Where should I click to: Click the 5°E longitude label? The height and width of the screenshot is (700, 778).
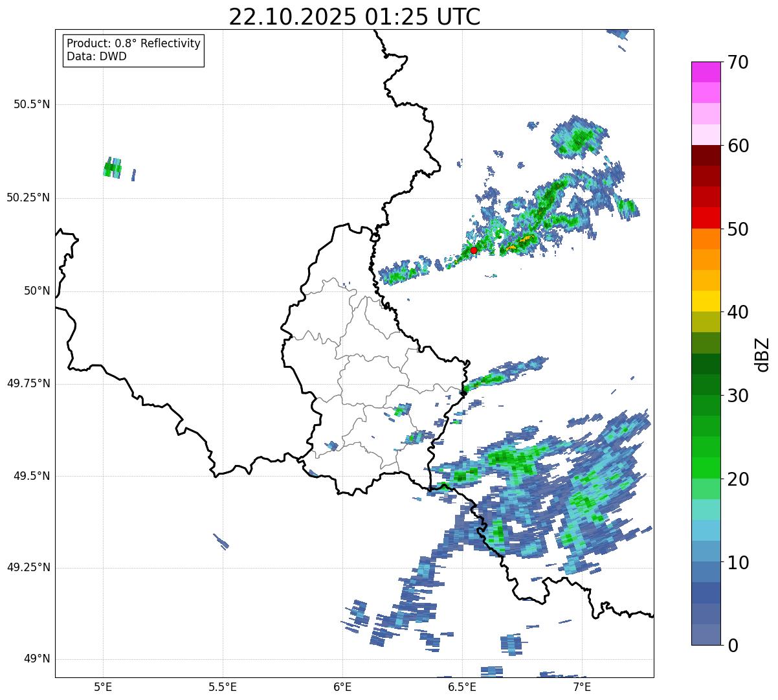[x=103, y=687]
